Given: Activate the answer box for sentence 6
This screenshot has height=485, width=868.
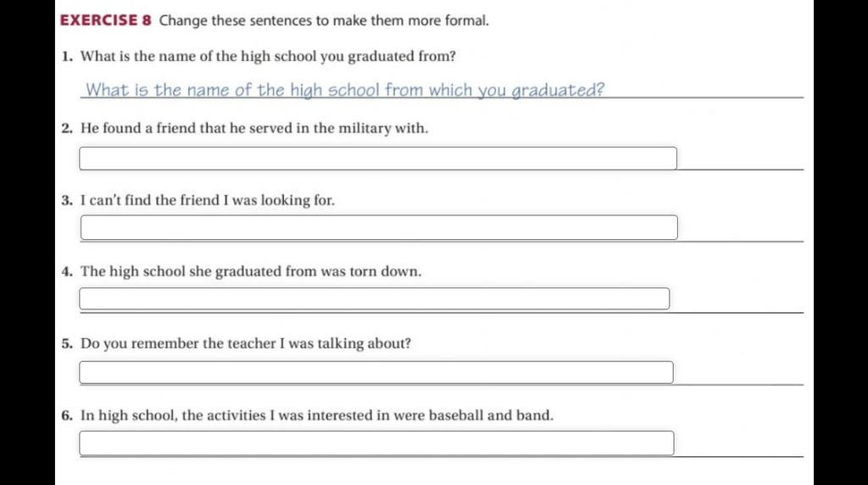Looking at the screenshot, I should [x=376, y=443].
